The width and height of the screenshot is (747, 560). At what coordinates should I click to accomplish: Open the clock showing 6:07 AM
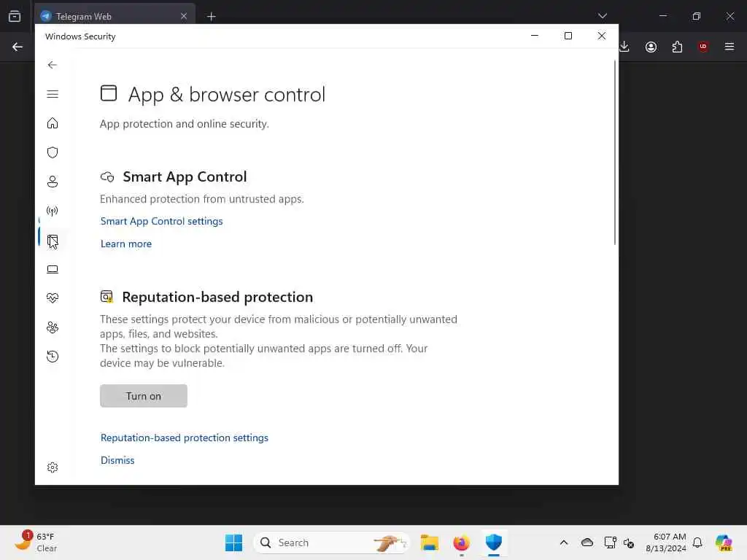tap(665, 542)
